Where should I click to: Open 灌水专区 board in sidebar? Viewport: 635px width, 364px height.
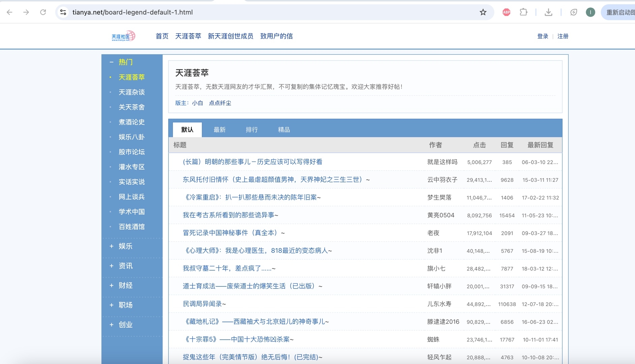[x=131, y=167]
